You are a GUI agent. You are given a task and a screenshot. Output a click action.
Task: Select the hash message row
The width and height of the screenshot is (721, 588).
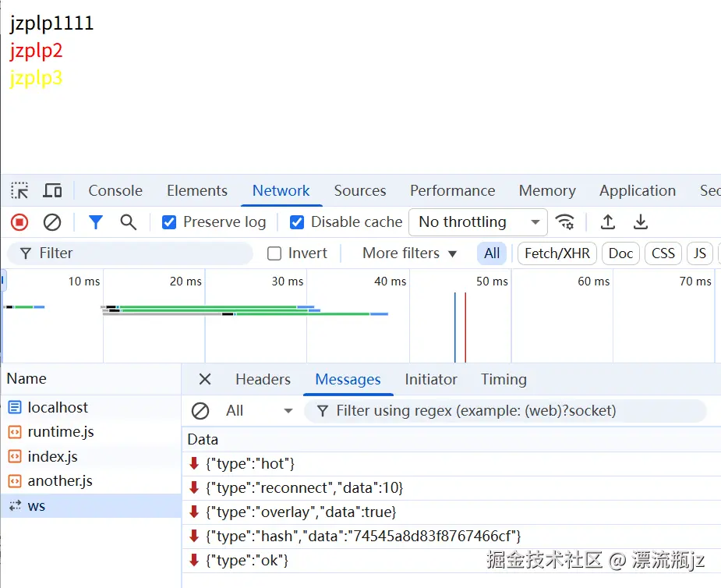click(451, 537)
